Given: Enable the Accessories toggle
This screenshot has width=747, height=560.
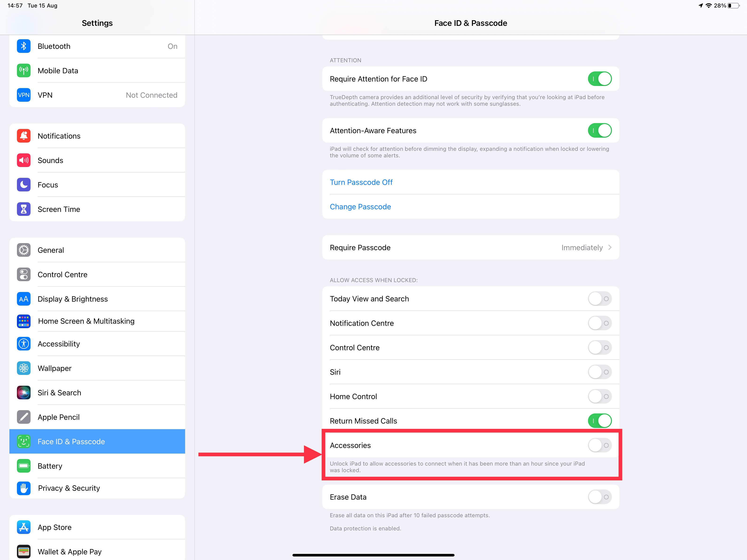Looking at the screenshot, I should [x=599, y=446].
